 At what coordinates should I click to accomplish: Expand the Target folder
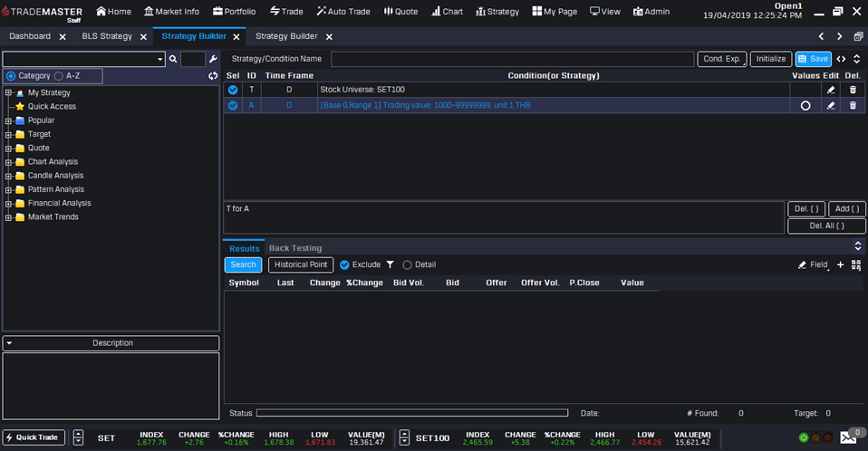point(8,134)
